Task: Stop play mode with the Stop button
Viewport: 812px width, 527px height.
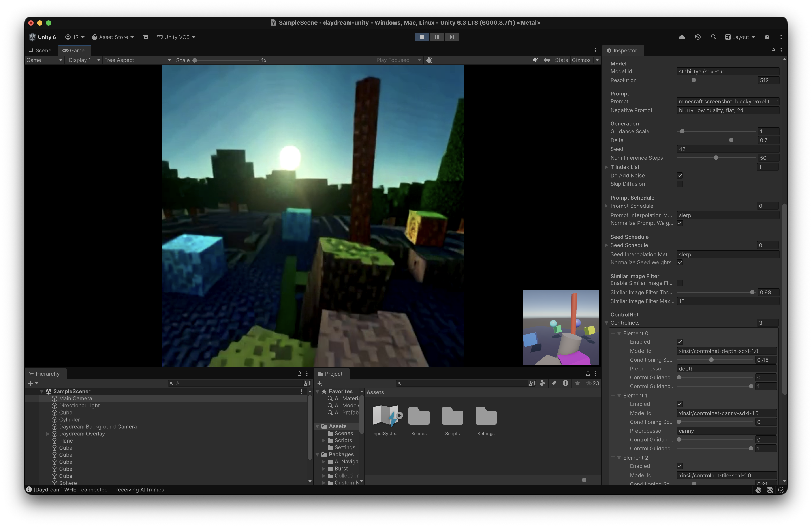Action: 422,37
